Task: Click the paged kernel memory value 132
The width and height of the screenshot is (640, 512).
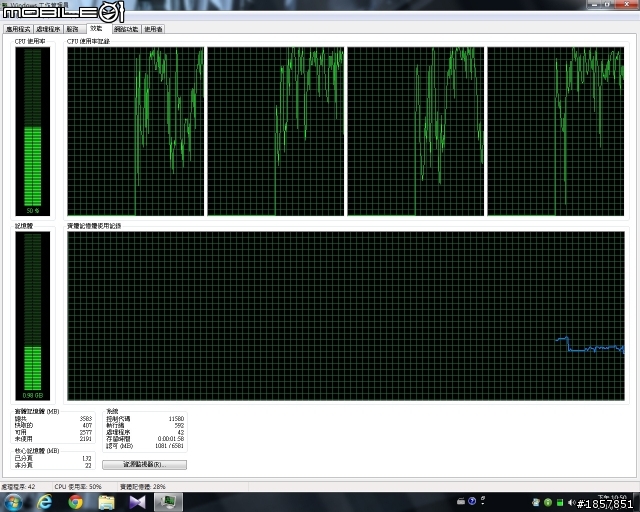Action: coord(87,459)
